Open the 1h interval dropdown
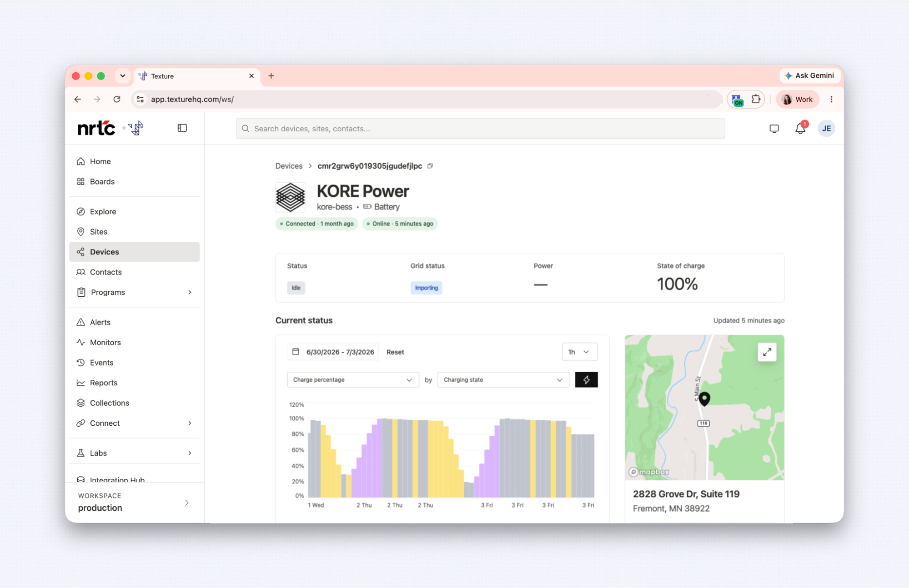 (579, 352)
